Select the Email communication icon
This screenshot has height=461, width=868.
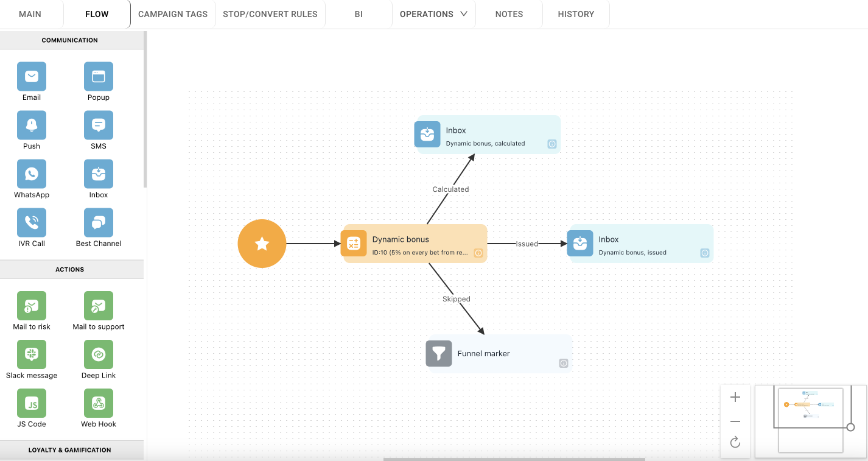click(x=32, y=77)
